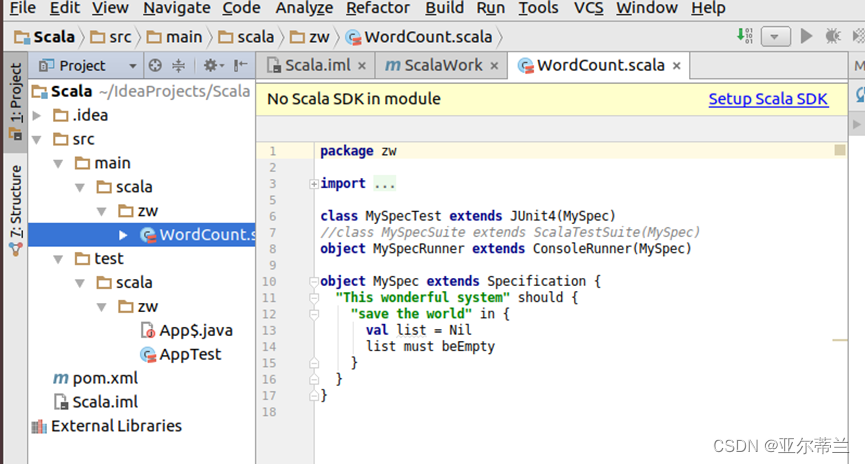This screenshot has height=464, width=865.
Task: Open the Build menu
Action: 444,8
